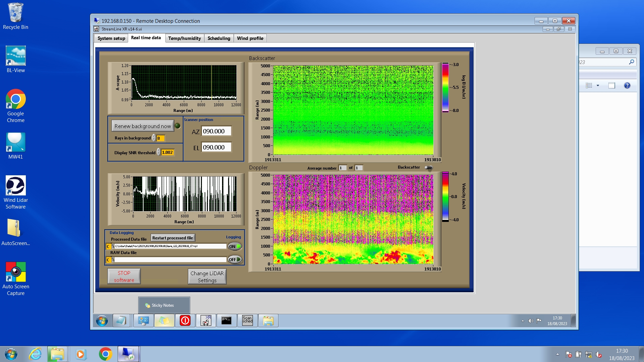Open the command prompt icon in the remote taskbar
644x362 pixels.
[226, 321]
